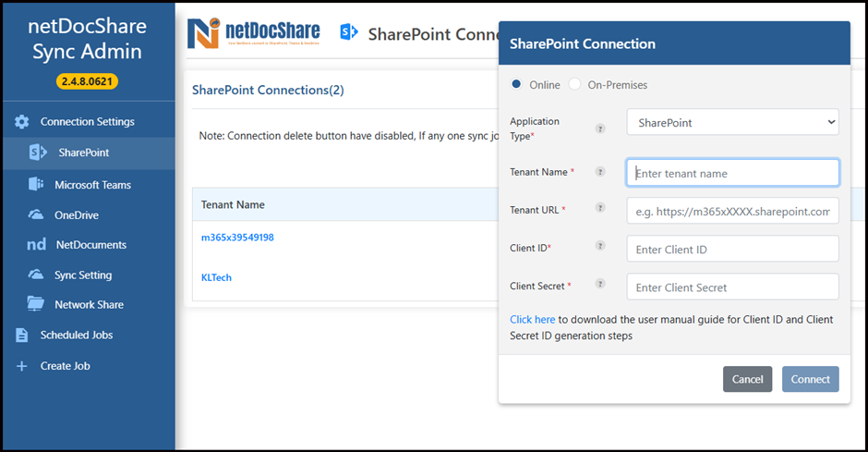Click the Tenant Name column header
The image size is (868, 452).
[233, 205]
